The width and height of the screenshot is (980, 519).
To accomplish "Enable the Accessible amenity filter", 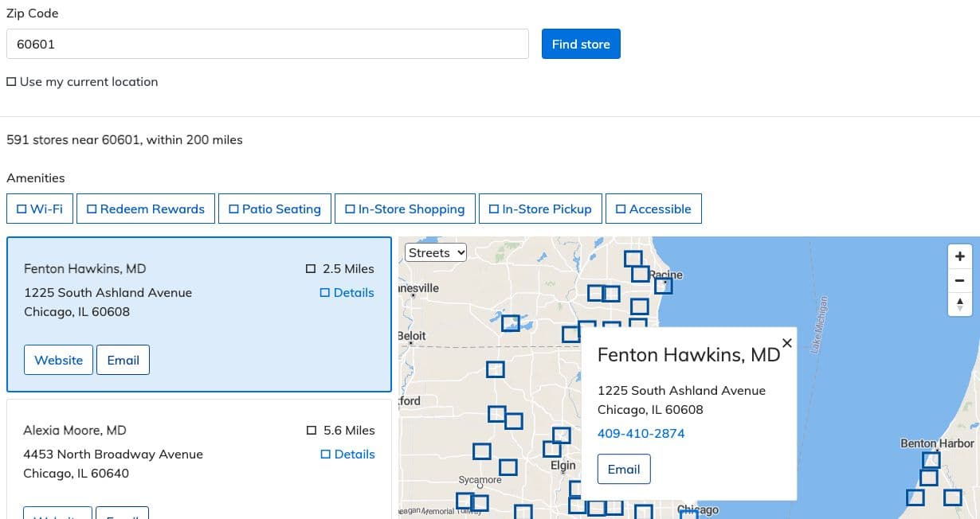I will pos(653,209).
